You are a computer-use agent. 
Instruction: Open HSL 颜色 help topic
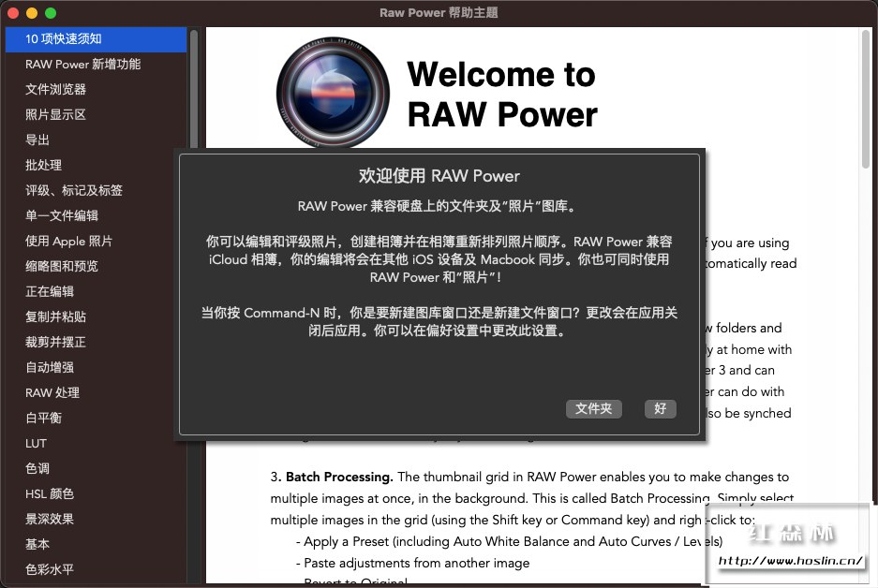click(96, 493)
